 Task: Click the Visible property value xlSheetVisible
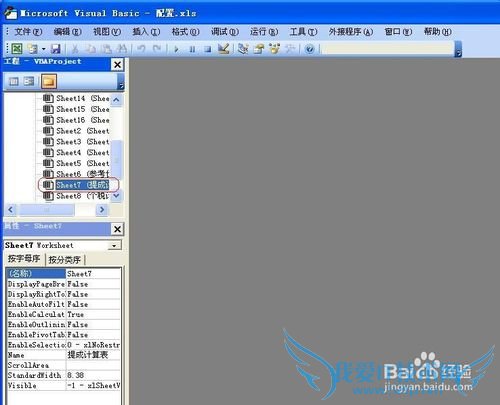(x=93, y=385)
